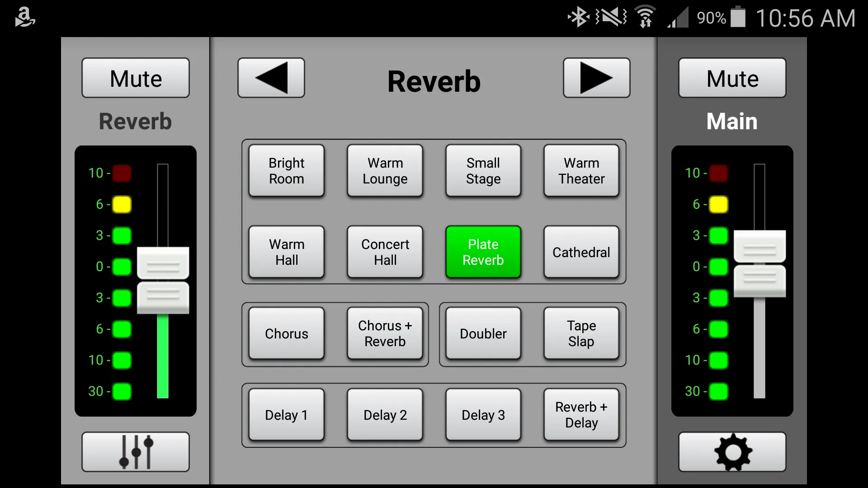868x488 pixels.
Task: Select Cathedral reverb preset
Action: coord(581,251)
